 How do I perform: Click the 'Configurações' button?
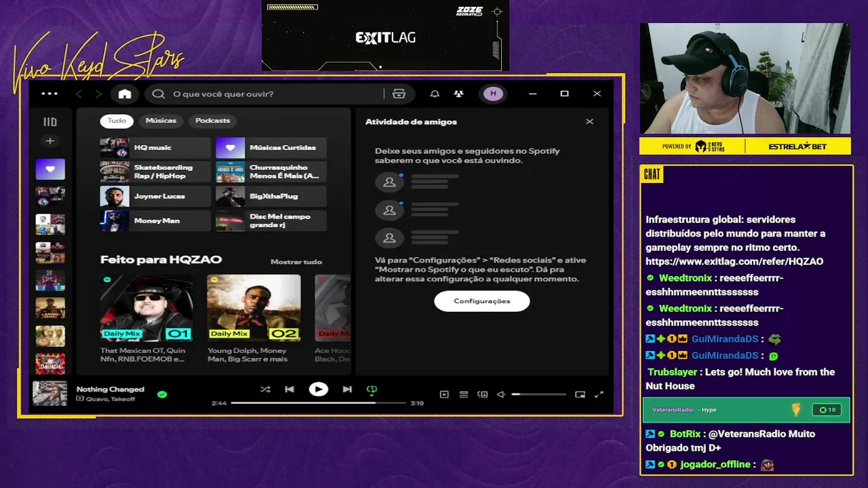point(482,301)
